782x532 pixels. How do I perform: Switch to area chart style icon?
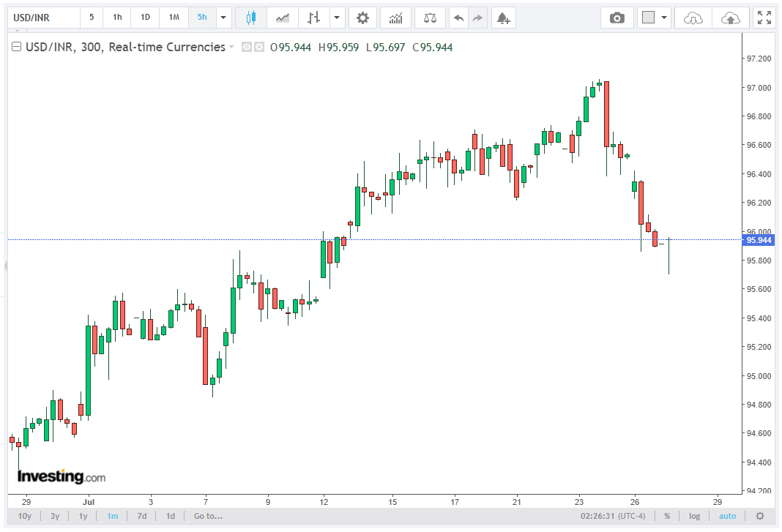click(283, 18)
